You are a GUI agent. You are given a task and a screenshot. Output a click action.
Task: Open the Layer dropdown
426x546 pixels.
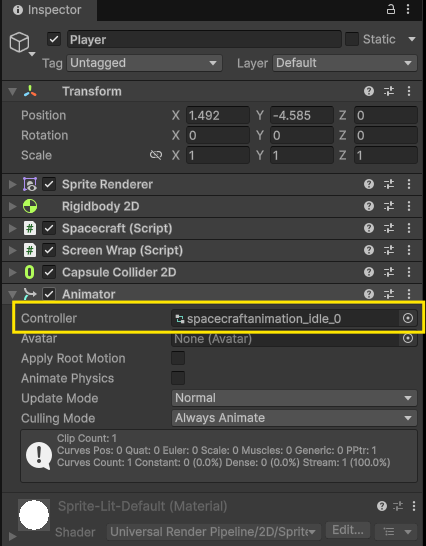tap(345, 63)
